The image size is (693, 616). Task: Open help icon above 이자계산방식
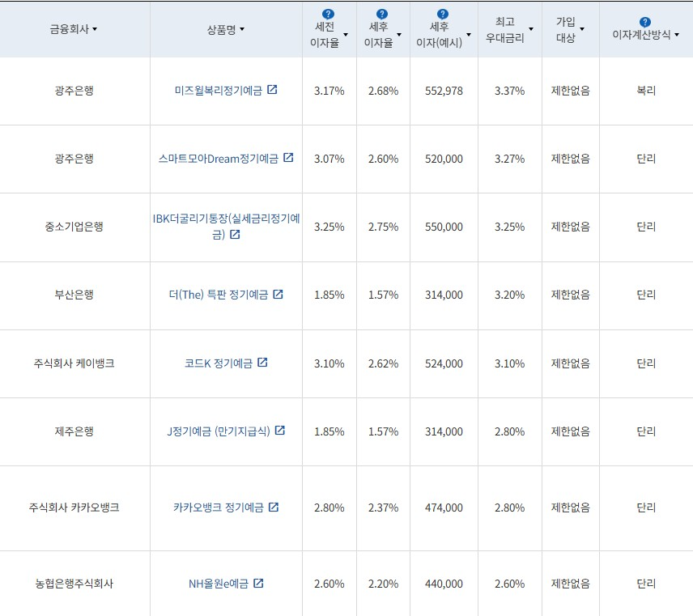click(644, 22)
